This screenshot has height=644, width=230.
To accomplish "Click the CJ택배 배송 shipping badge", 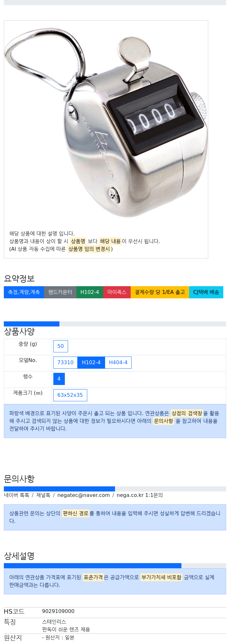I will [x=206, y=292].
